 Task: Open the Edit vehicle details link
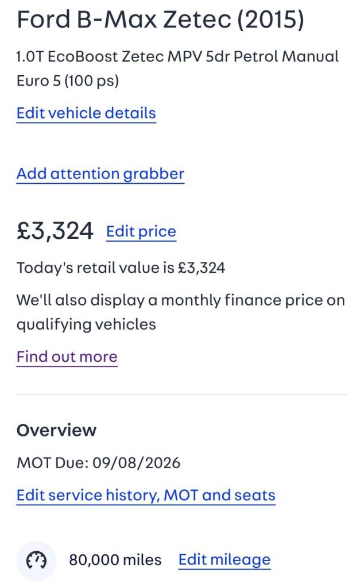tap(86, 113)
